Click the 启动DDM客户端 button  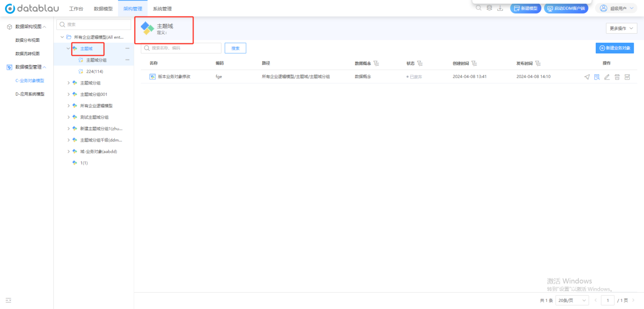(566, 8)
